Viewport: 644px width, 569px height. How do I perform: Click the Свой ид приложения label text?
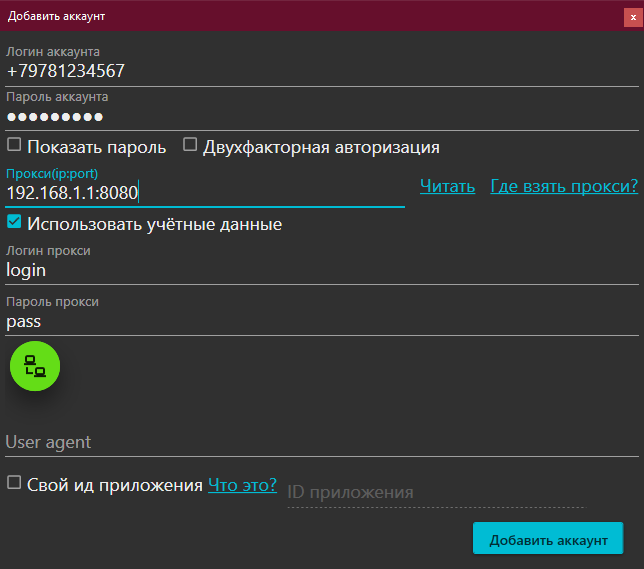click(115, 485)
